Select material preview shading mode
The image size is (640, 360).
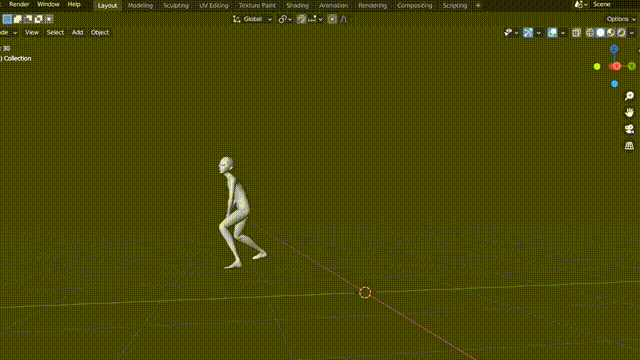pyautogui.click(x=611, y=33)
